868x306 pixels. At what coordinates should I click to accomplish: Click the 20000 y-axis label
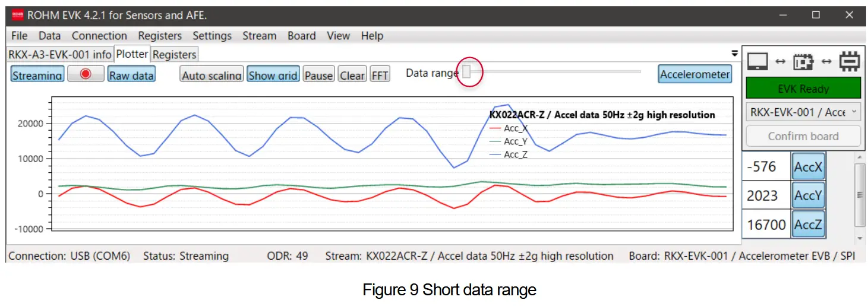tap(32, 124)
